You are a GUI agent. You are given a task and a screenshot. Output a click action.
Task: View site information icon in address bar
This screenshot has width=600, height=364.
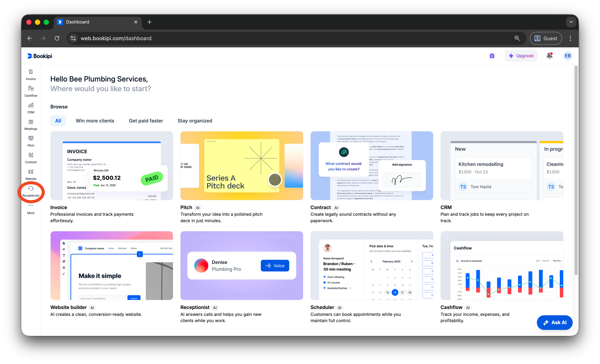pos(74,38)
